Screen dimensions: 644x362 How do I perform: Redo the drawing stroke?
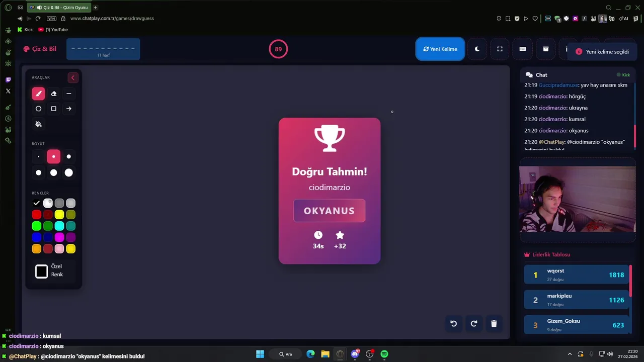tap(473, 324)
